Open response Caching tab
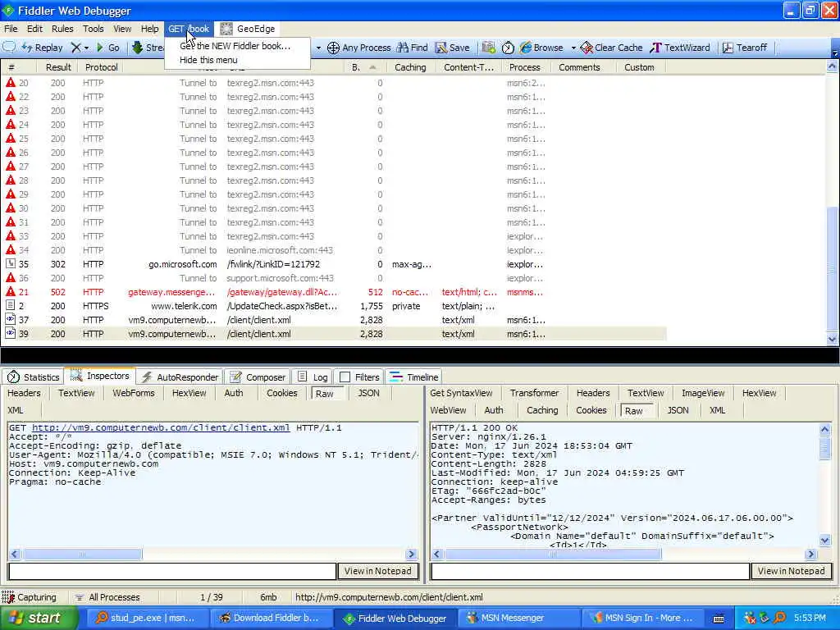The height and width of the screenshot is (630, 840). coord(542,410)
